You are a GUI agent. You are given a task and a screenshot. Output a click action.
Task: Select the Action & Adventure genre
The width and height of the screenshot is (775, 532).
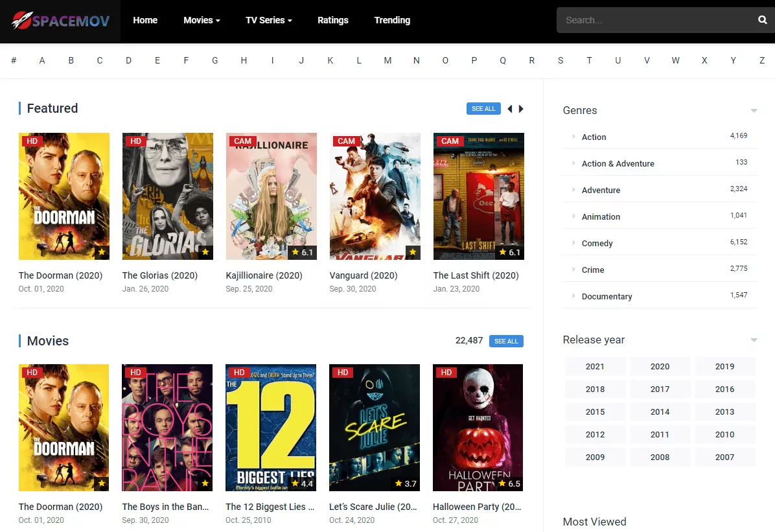(618, 164)
